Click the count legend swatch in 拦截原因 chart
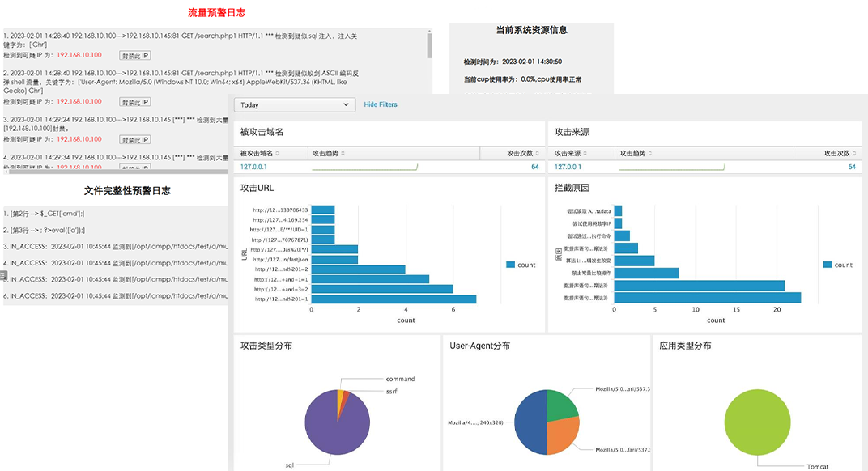This screenshot has width=868, height=471. (x=828, y=265)
